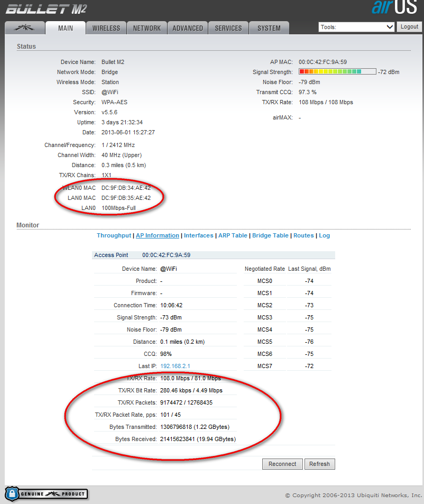Expand the Tools dropdown

(x=356, y=27)
